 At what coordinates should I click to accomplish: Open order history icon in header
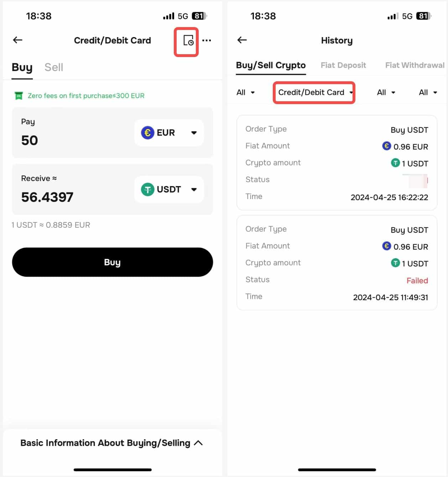click(188, 41)
